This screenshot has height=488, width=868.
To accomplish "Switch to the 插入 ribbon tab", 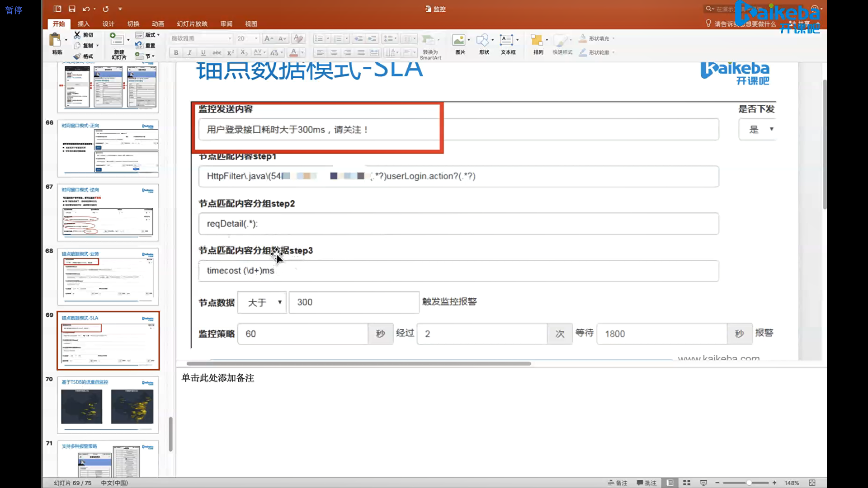I will pos(83,24).
